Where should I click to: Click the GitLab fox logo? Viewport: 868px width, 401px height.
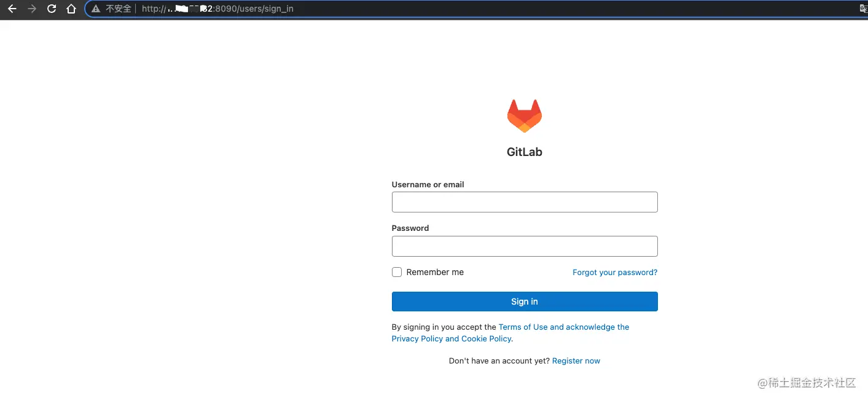pyautogui.click(x=524, y=116)
